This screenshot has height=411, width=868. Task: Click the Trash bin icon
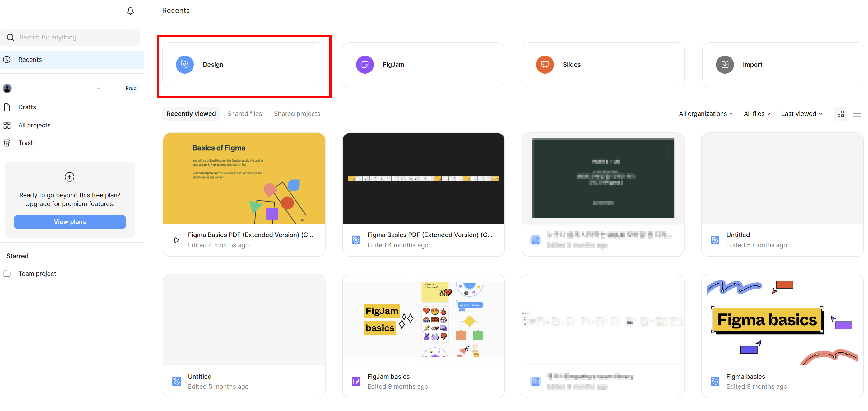(7, 143)
